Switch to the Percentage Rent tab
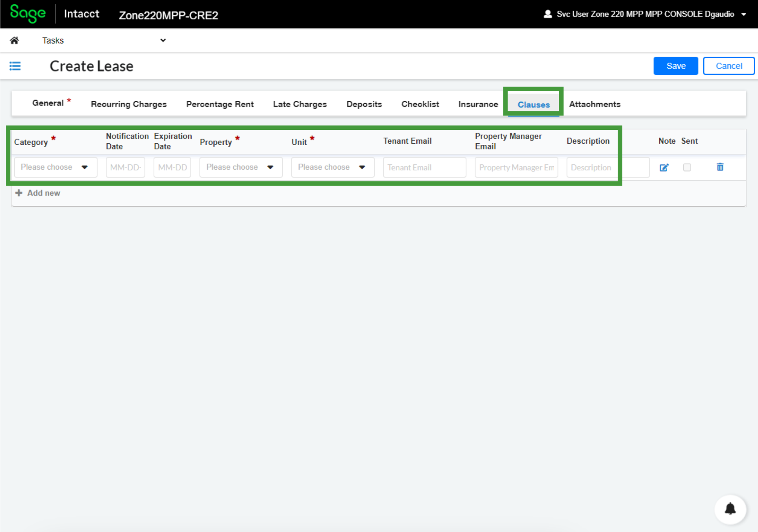This screenshot has width=758, height=532. [x=220, y=104]
